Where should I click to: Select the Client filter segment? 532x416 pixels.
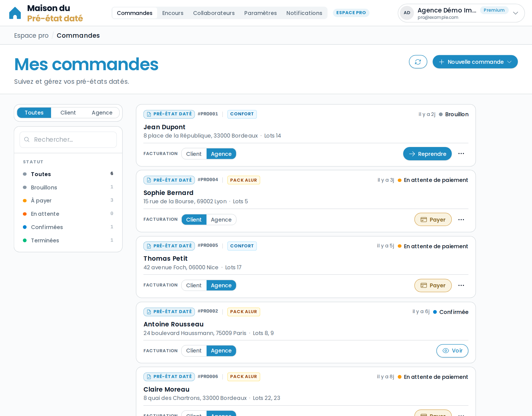click(68, 113)
